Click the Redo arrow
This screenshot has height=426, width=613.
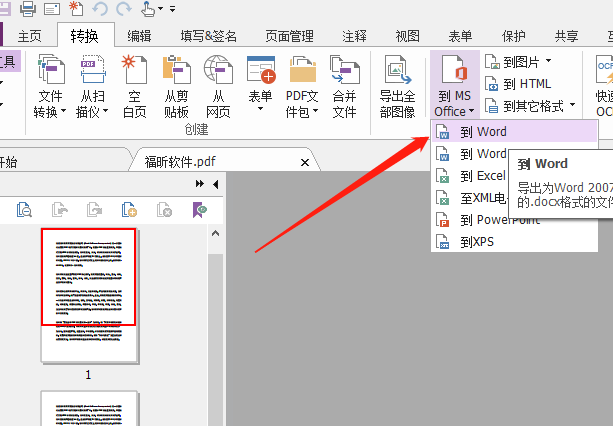pyautogui.click(x=124, y=9)
